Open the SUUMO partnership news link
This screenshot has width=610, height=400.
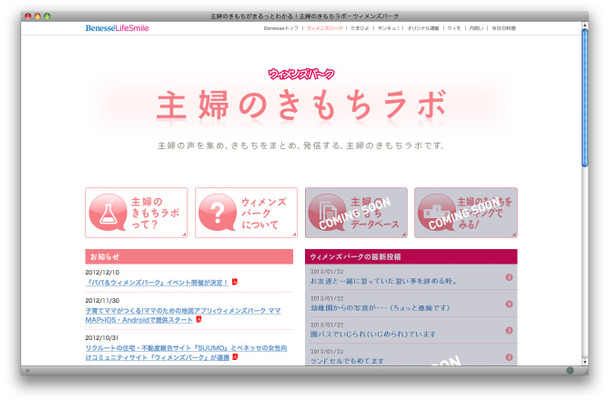(186, 353)
